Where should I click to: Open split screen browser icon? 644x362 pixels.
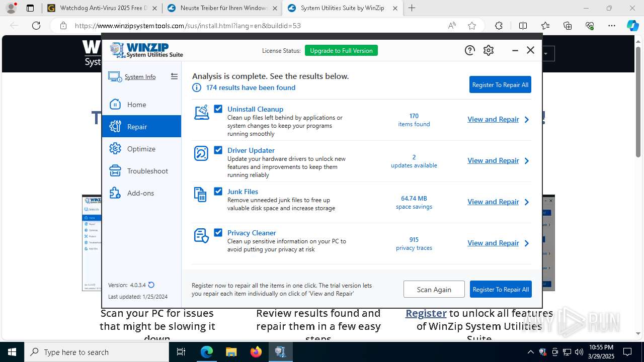pos(523,26)
